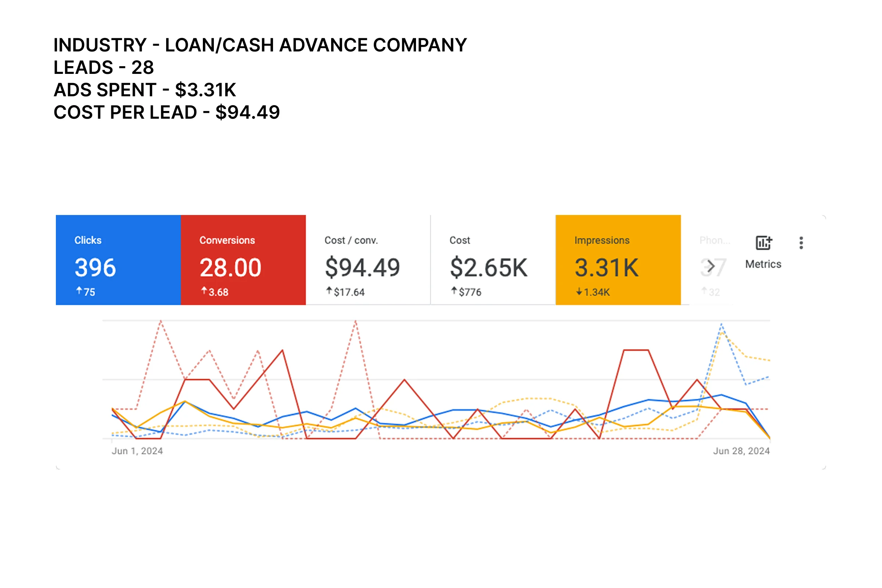Click the Jun 28, 2024 axis label
The width and height of the screenshot is (882, 588).
[x=741, y=451]
